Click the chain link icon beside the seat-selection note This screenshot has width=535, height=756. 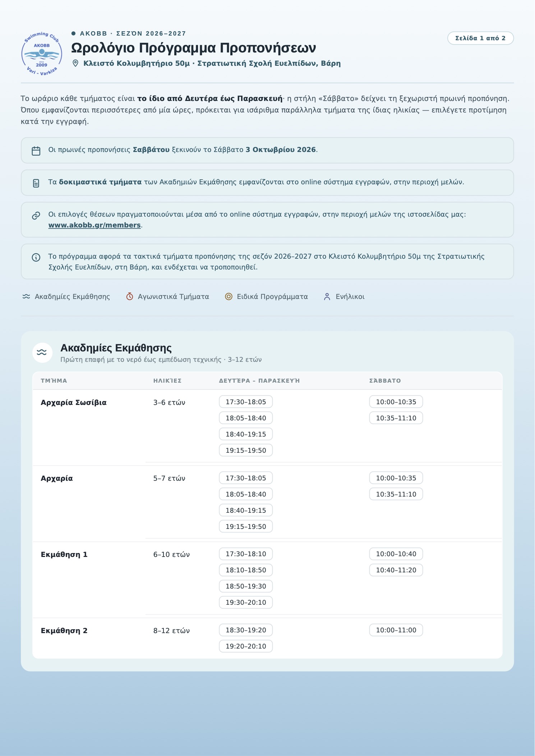coord(36,216)
